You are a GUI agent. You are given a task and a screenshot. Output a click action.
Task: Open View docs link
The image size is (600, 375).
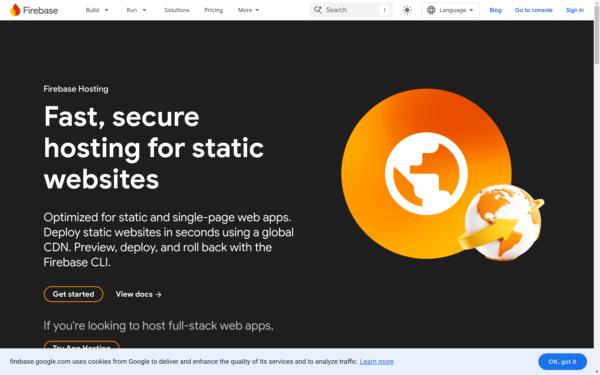tap(139, 294)
